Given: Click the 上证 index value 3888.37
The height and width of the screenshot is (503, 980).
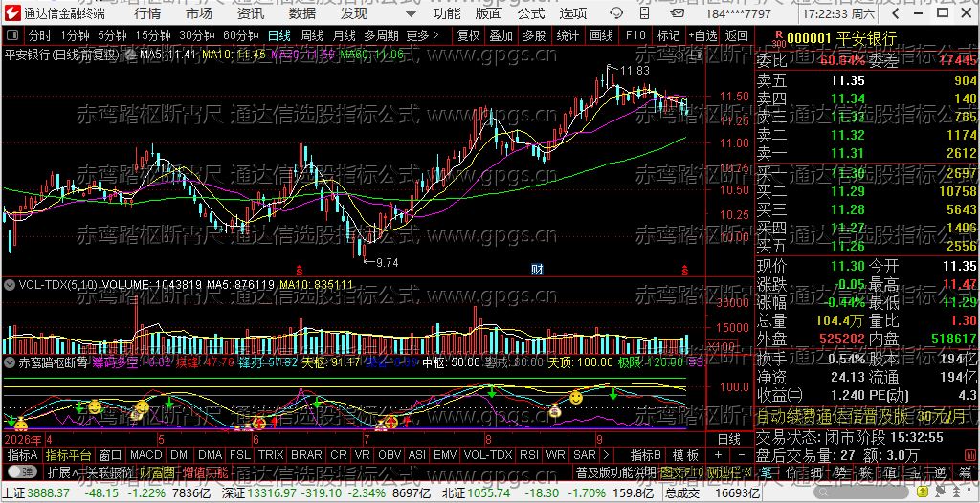Looking at the screenshot, I should pos(48,493).
